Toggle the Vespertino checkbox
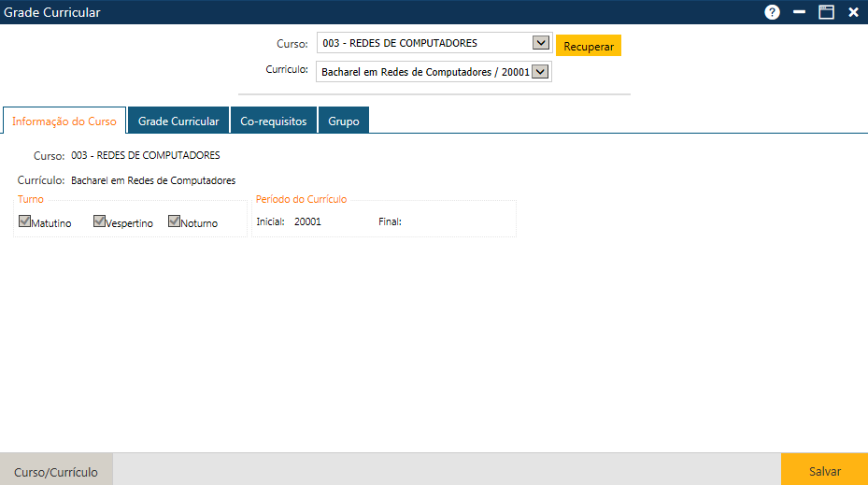868x485 pixels. (x=100, y=221)
